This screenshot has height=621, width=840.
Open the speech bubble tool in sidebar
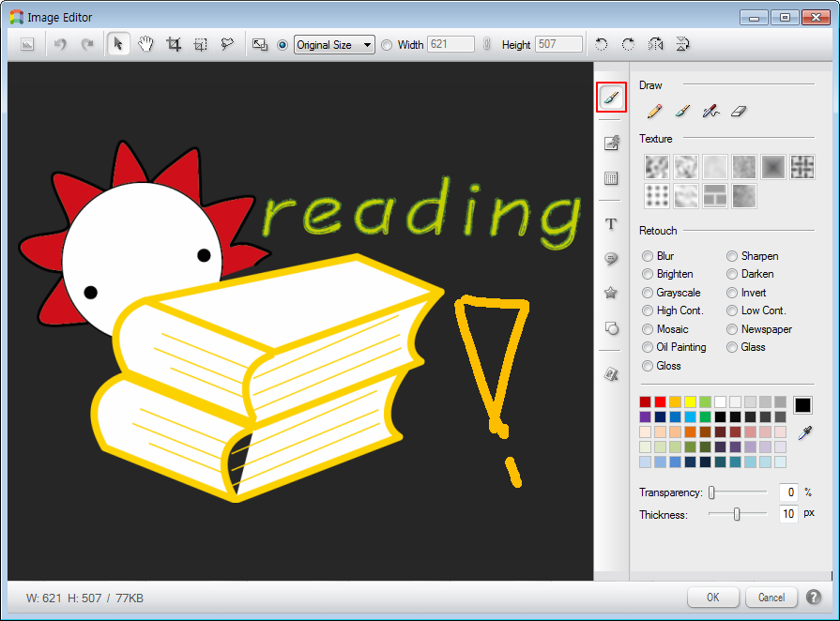coord(611,259)
